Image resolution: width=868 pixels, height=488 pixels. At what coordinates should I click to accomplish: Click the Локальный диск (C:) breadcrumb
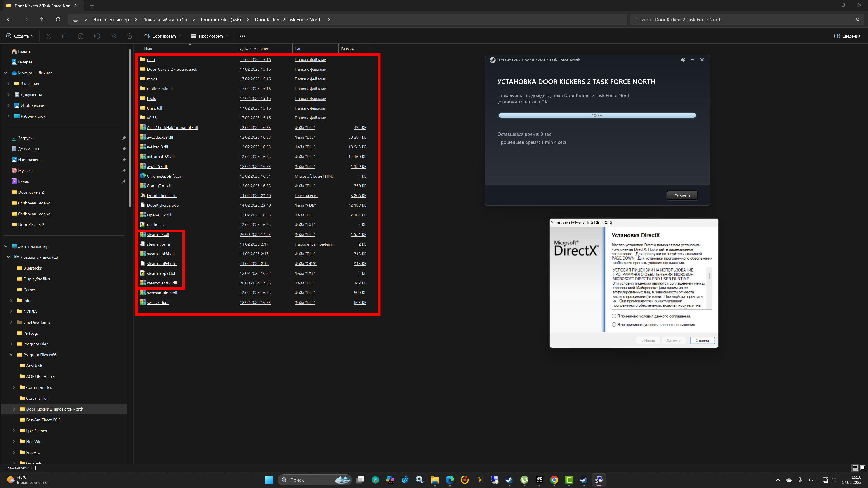tap(165, 19)
